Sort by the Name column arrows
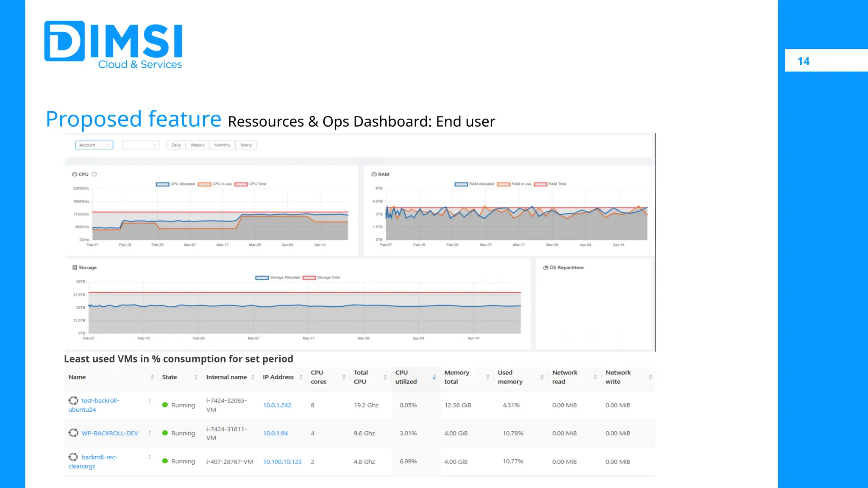 click(x=152, y=377)
